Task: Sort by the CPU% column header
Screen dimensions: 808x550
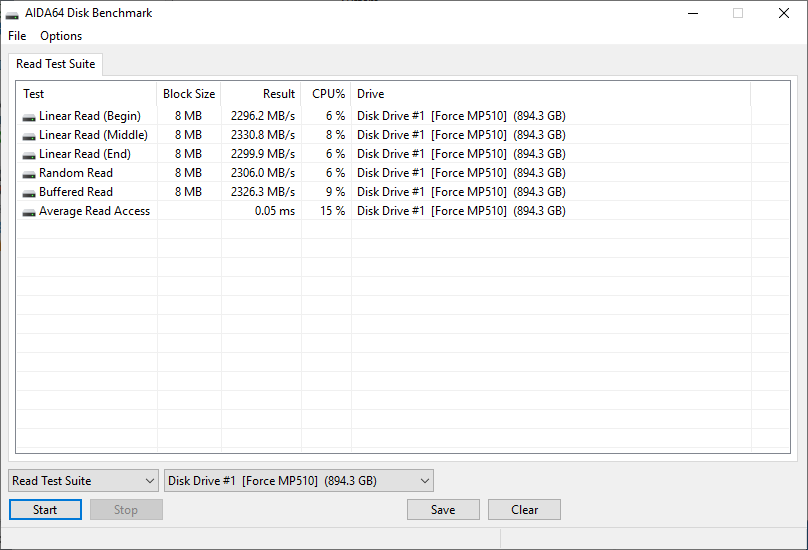Action: (x=326, y=94)
